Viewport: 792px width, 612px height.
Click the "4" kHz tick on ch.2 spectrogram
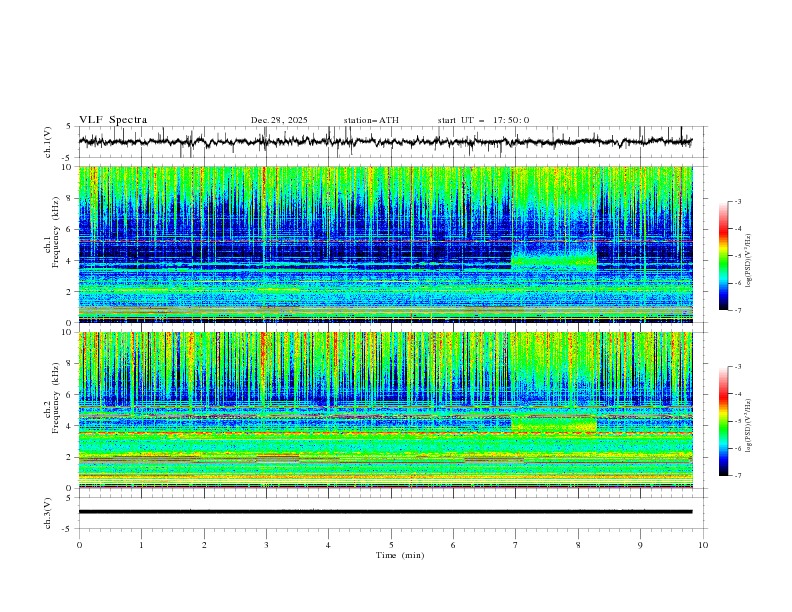(71, 426)
